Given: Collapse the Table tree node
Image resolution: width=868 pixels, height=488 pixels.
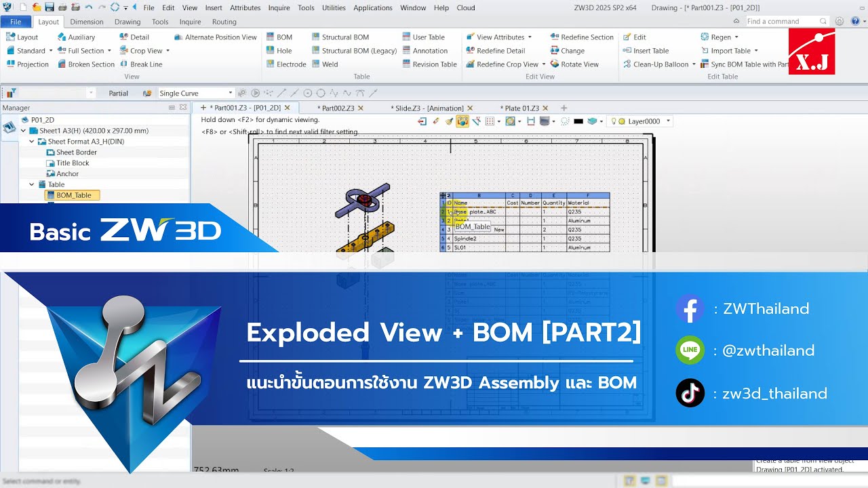Looking at the screenshot, I should pos(32,184).
